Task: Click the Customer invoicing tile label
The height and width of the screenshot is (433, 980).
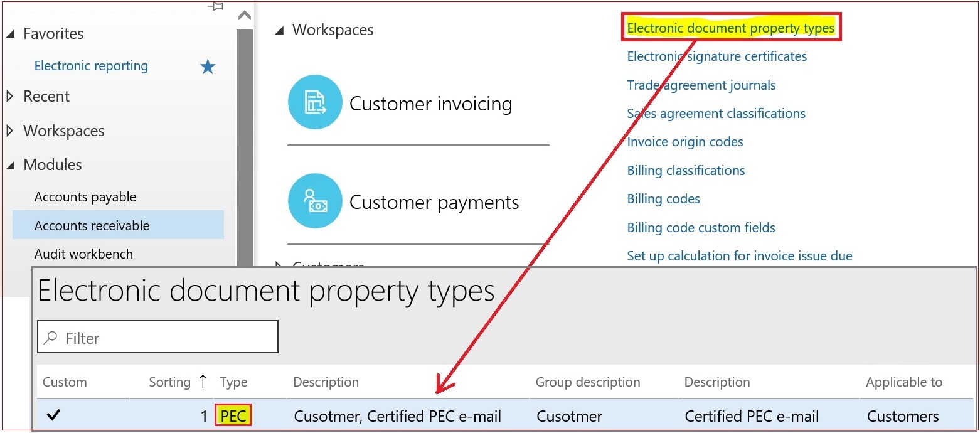Action: coord(430,104)
